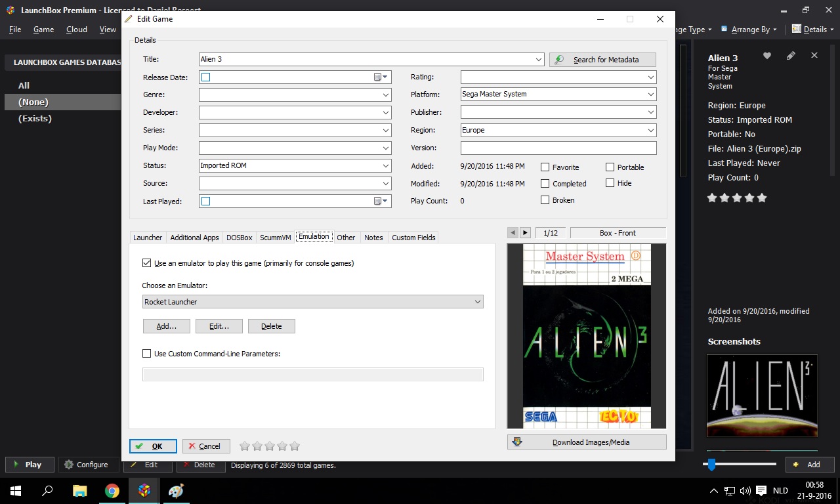Show next image with right arrow button
The width and height of the screenshot is (840, 504).
click(525, 233)
